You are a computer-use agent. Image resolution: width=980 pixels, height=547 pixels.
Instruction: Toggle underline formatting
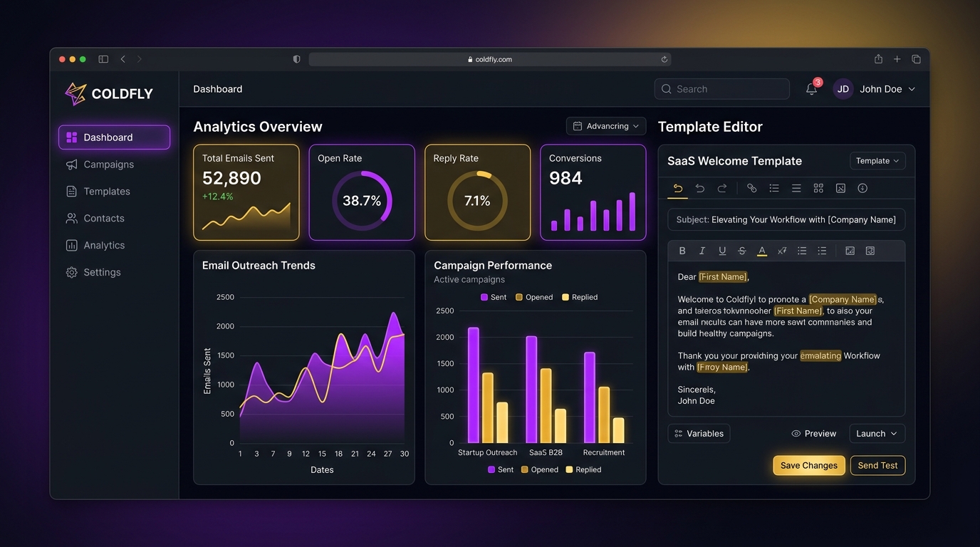722,251
